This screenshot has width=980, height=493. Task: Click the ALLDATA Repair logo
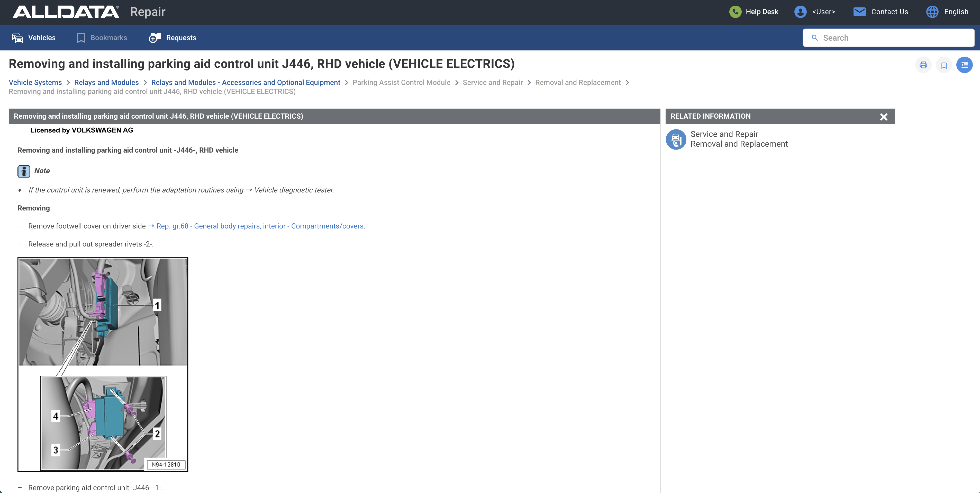pos(89,12)
